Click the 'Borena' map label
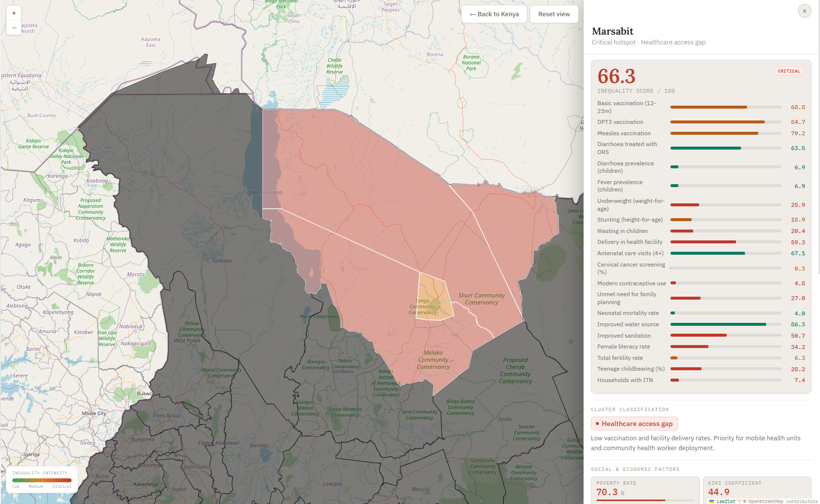The height and width of the screenshot is (504, 820). [435, 54]
